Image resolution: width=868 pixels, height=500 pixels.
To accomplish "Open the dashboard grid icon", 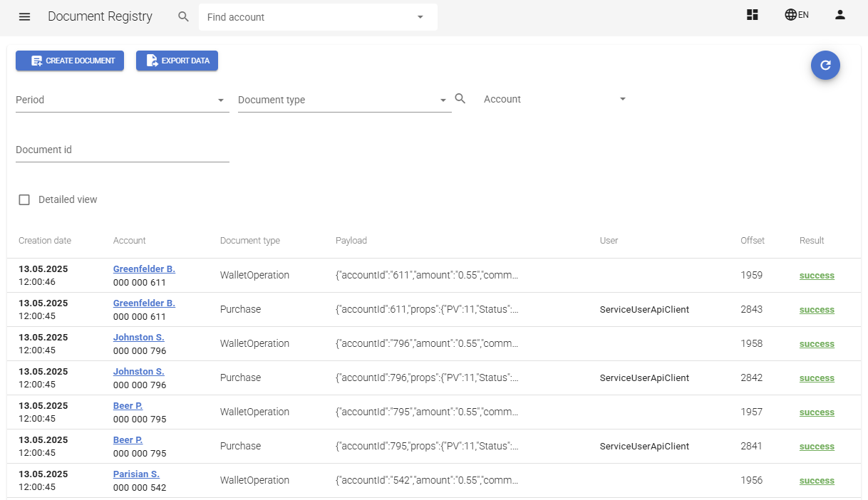I will 752,15.
